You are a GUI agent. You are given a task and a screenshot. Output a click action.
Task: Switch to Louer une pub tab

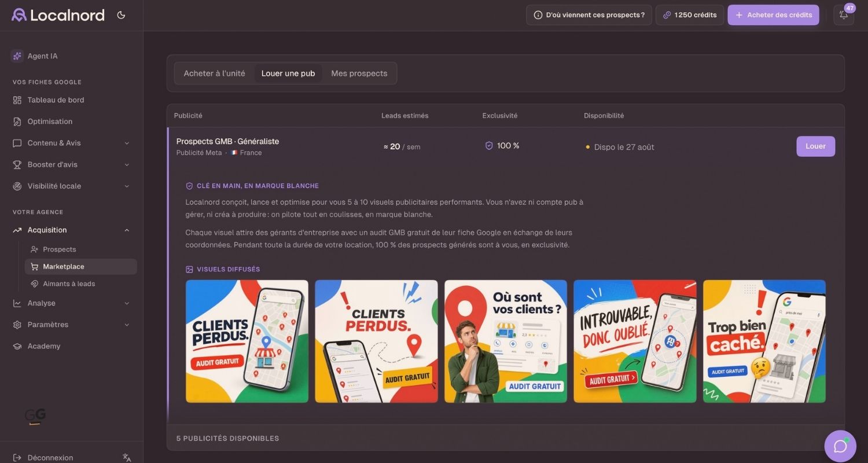pyautogui.click(x=288, y=74)
